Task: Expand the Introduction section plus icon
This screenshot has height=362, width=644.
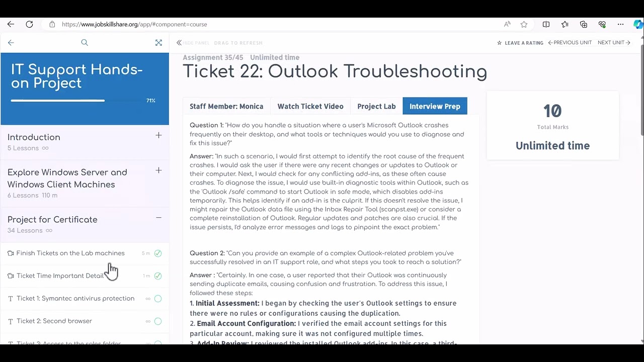Action: [158, 135]
